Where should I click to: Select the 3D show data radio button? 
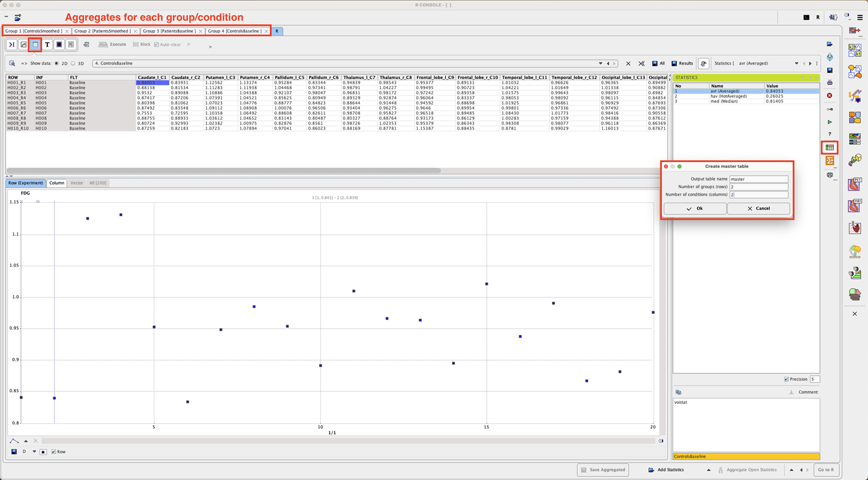pos(73,63)
